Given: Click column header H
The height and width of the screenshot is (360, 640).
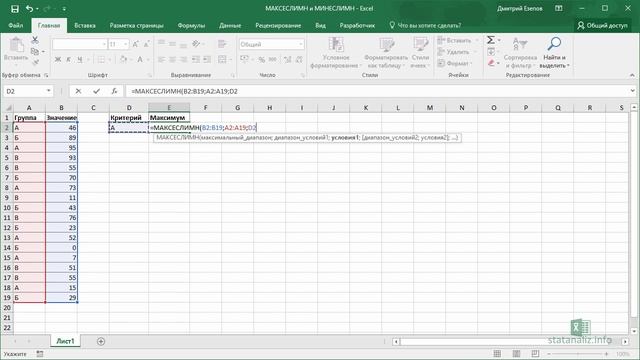Looking at the screenshot, I should pos(269,108).
